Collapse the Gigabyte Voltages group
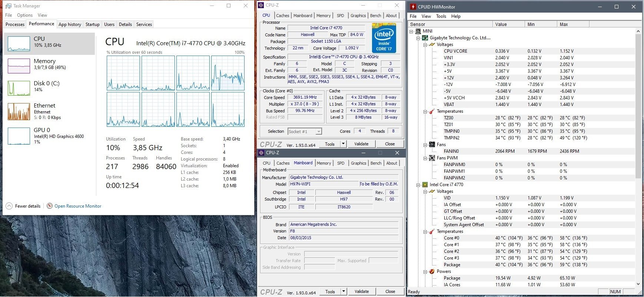Viewport: 644px width, 297px height. click(x=425, y=44)
